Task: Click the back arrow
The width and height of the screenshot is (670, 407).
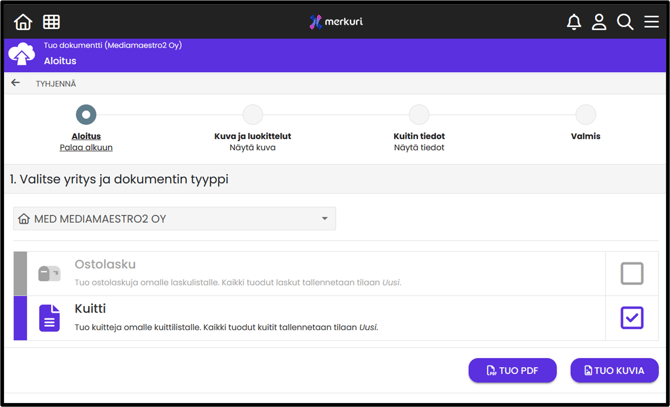Action: 16,83
